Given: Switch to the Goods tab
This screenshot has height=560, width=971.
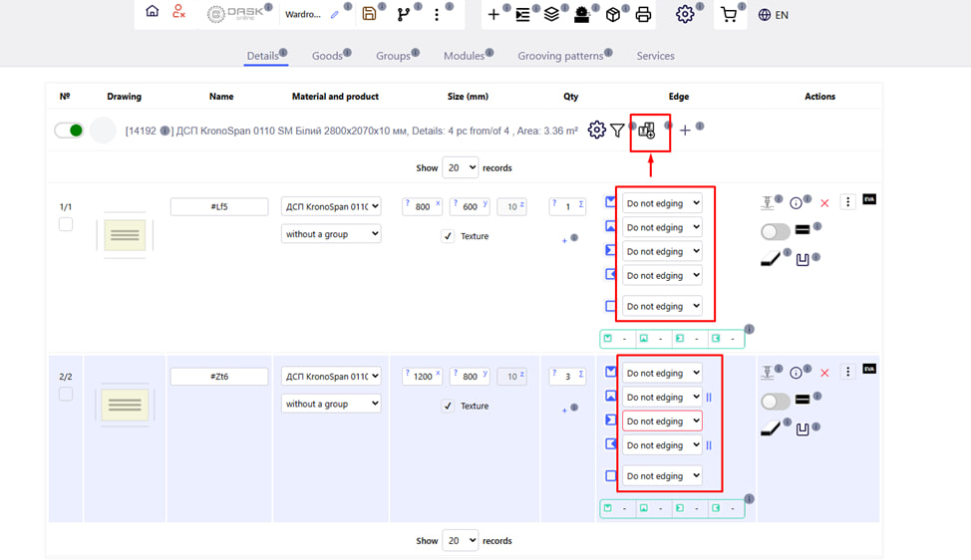Looking at the screenshot, I should pyautogui.click(x=327, y=56).
